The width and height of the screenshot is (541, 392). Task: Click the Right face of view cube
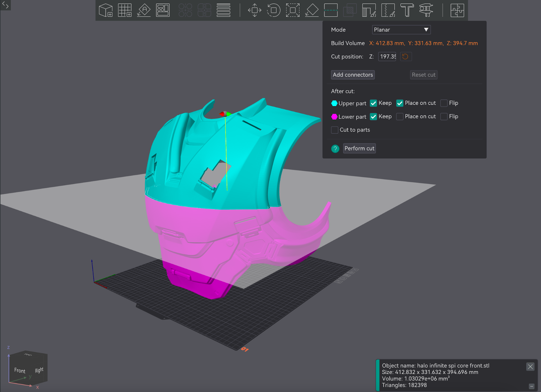tap(39, 370)
